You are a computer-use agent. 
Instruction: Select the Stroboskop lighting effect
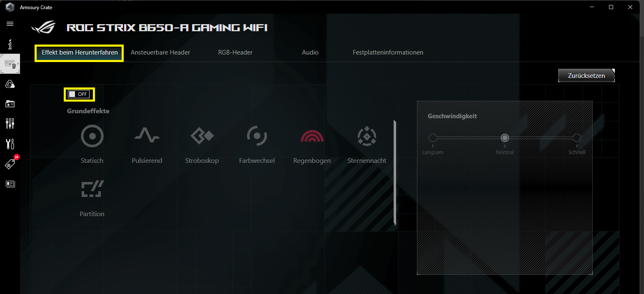202,144
